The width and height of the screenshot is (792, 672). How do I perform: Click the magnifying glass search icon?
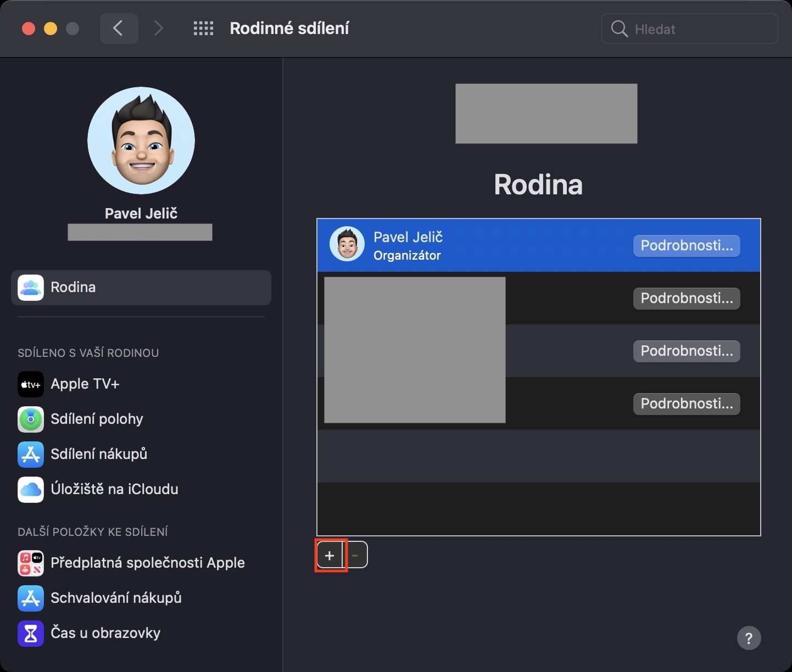(x=620, y=29)
